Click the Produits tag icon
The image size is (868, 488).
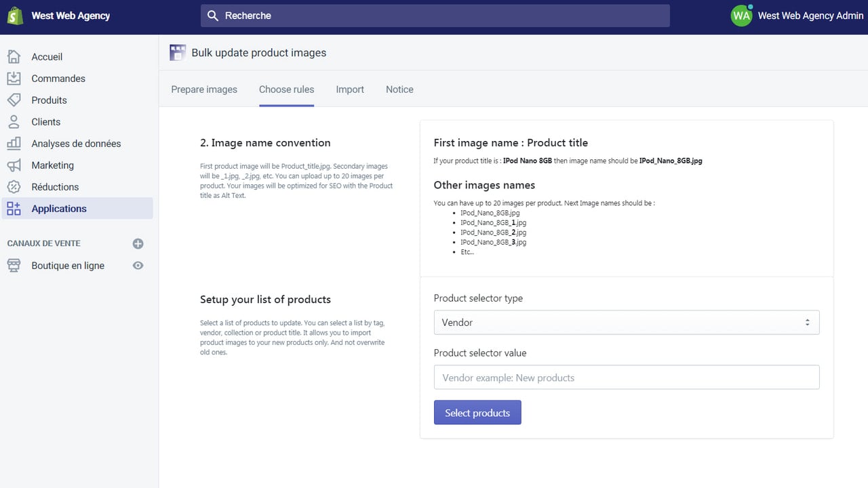(14, 100)
